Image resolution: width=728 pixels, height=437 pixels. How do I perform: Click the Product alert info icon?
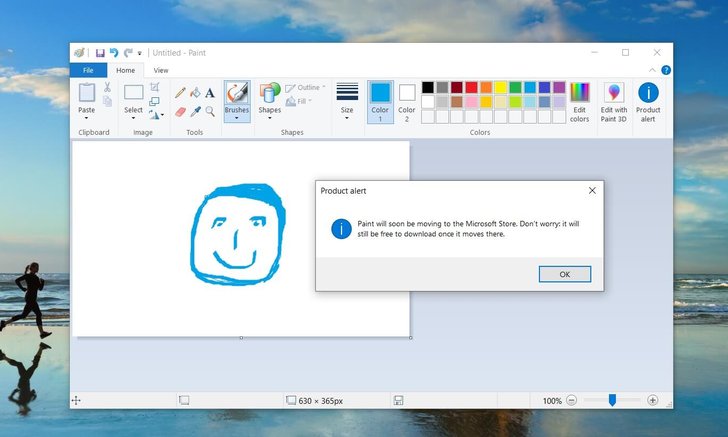click(x=648, y=92)
